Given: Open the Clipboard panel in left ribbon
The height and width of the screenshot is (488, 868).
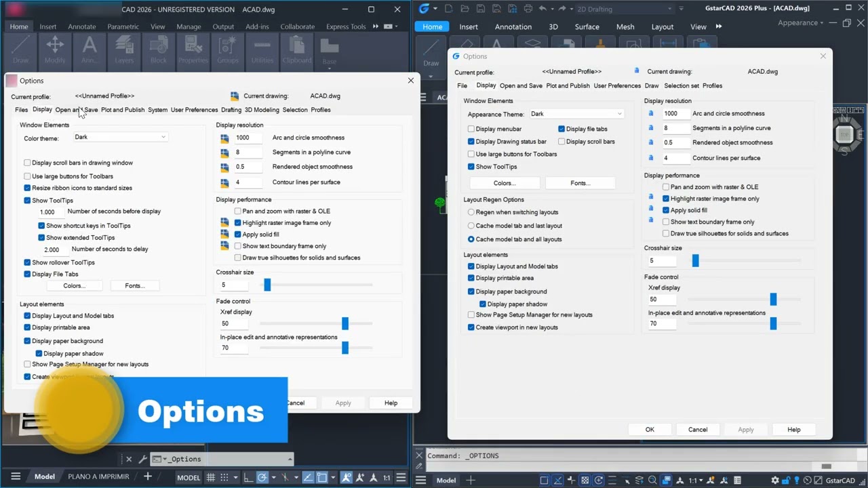Looking at the screenshot, I should click(x=297, y=50).
